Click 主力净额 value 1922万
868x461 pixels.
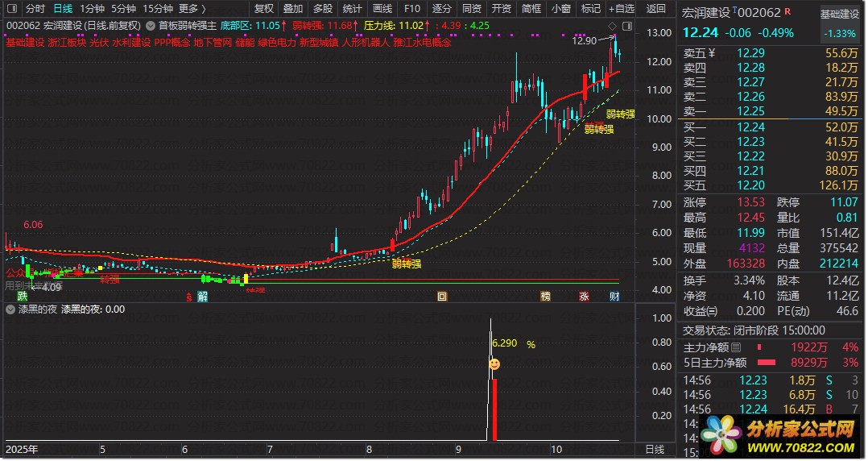coord(808,347)
